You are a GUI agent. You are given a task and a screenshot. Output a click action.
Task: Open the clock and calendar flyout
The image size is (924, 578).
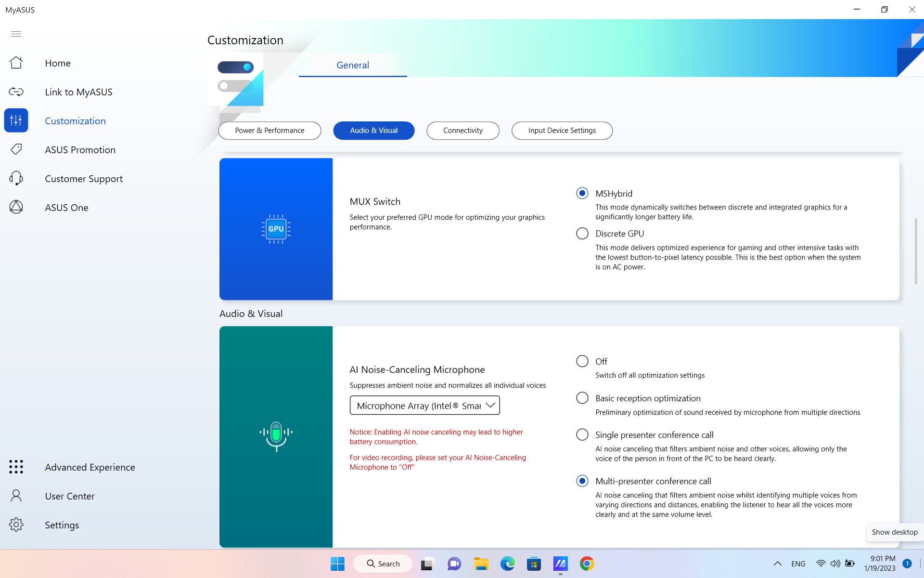(881, 564)
